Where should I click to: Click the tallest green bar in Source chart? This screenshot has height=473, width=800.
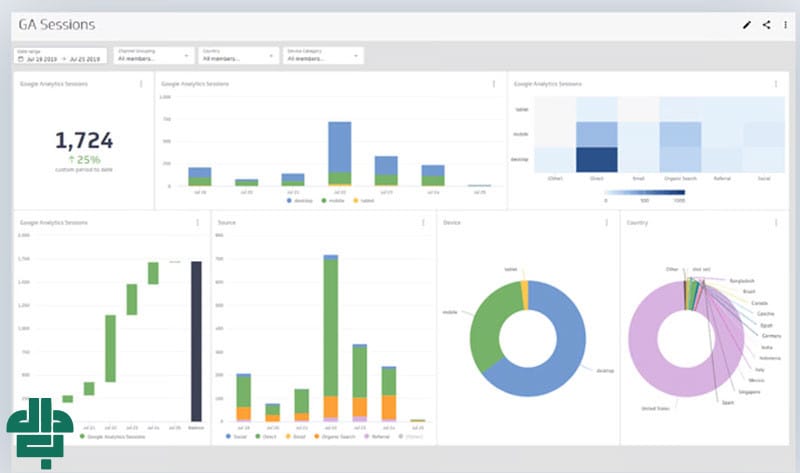point(331,328)
